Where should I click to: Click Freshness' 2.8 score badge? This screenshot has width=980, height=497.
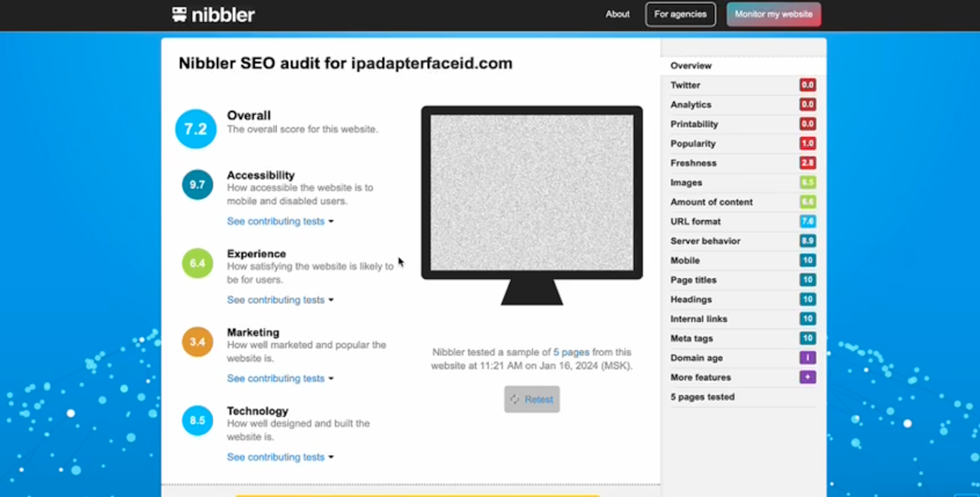click(x=807, y=163)
